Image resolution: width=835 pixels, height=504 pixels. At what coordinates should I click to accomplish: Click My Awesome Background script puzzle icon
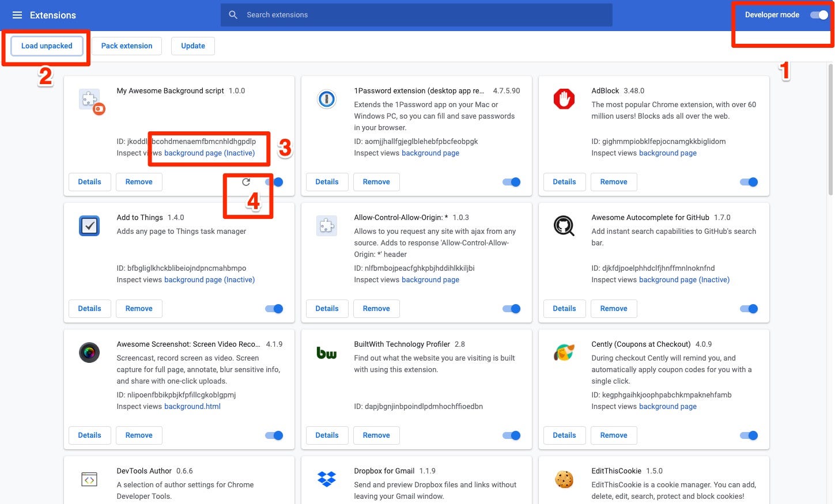pos(90,100)
